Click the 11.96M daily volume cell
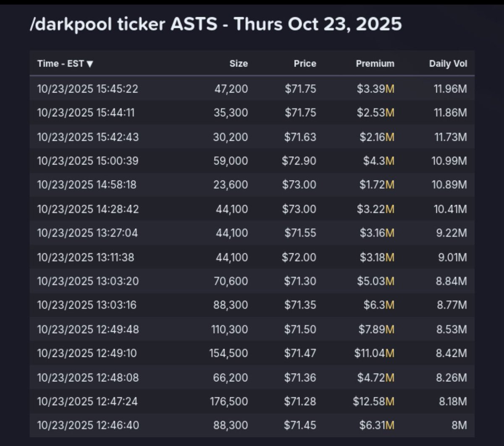Screen dimensions: 504x446 click(450, 89)
